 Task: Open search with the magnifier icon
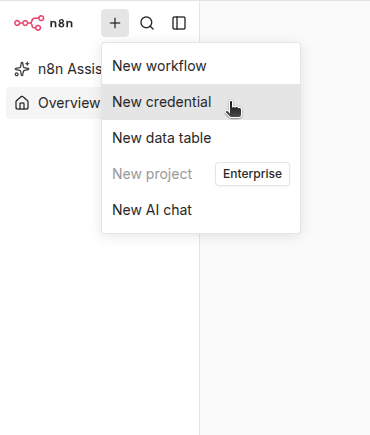[147, 23]
